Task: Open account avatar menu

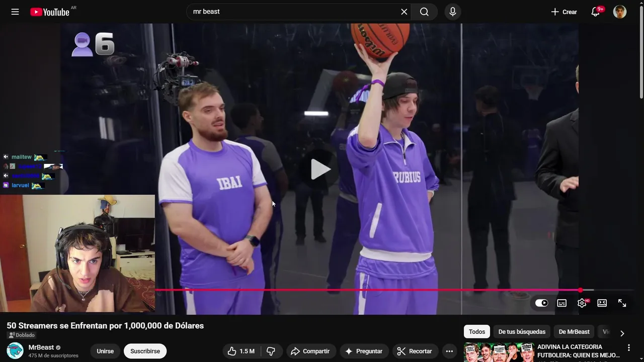Action: [620, 12]
